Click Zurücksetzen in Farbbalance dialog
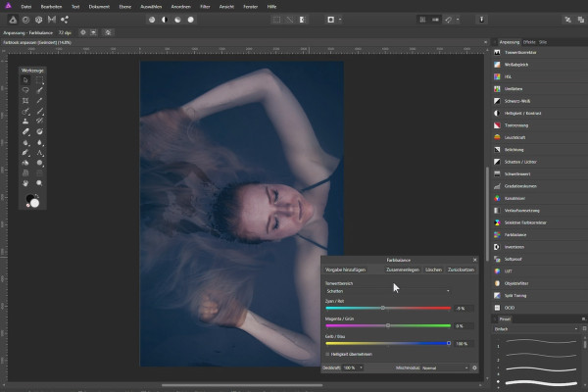The image size is (588, 392). click(x=461, y=269)
